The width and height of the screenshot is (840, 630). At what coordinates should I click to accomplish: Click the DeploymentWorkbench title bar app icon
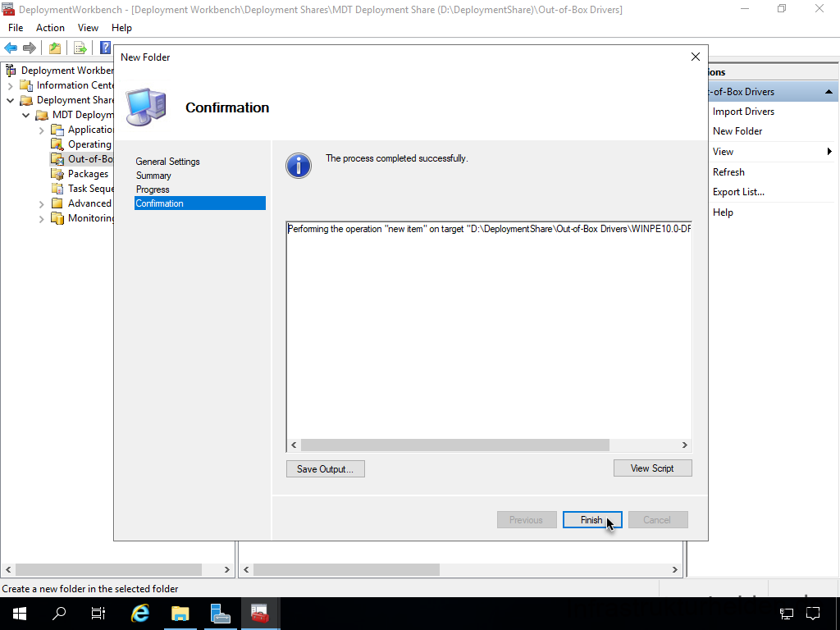click(x=8, y=9)
